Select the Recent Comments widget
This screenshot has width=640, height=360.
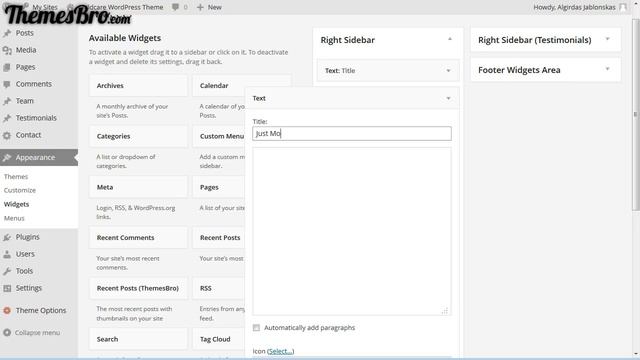point(138,238)
